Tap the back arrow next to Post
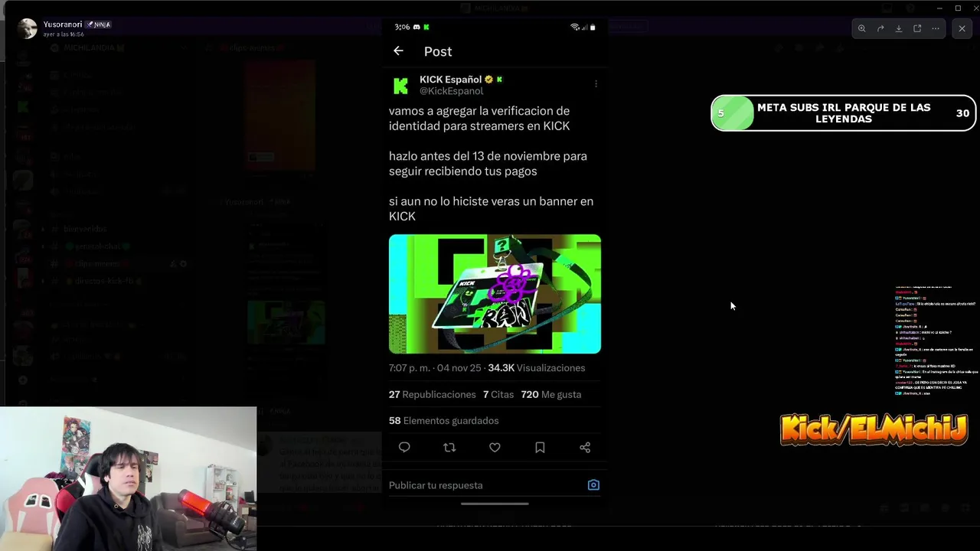 point(398,51)
